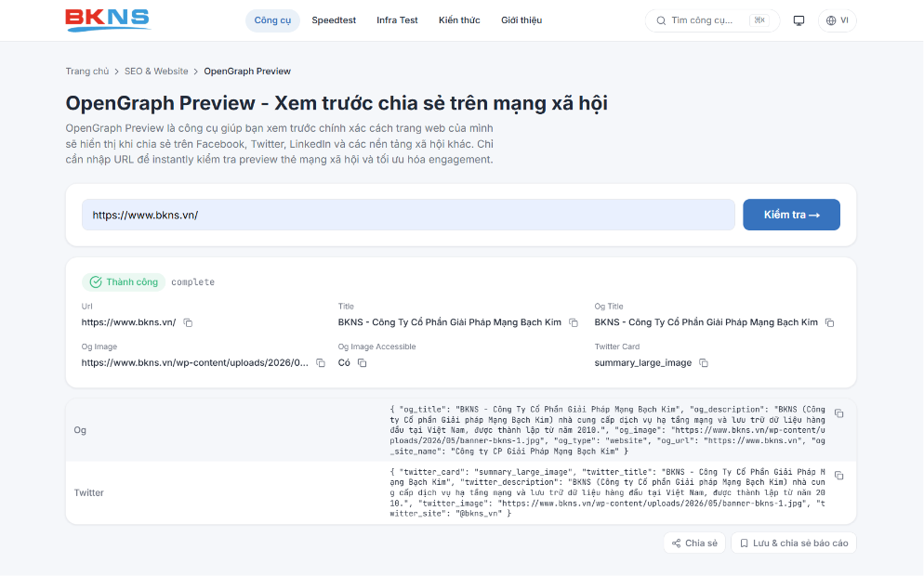Open the Kiến thức menu item
Screen dimensions: 924x576
[459, 20]
